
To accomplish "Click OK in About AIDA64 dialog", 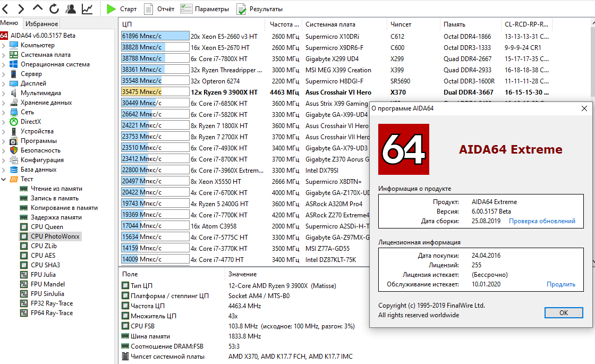I will coord(564,312).
